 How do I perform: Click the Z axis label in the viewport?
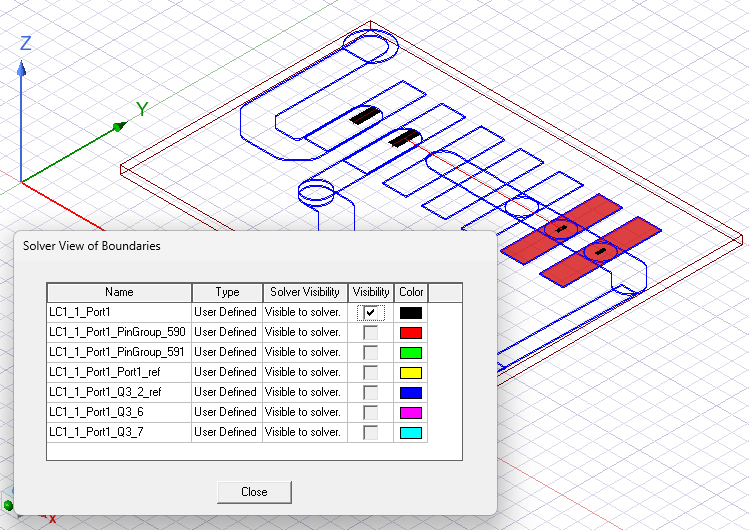(25, 43)
